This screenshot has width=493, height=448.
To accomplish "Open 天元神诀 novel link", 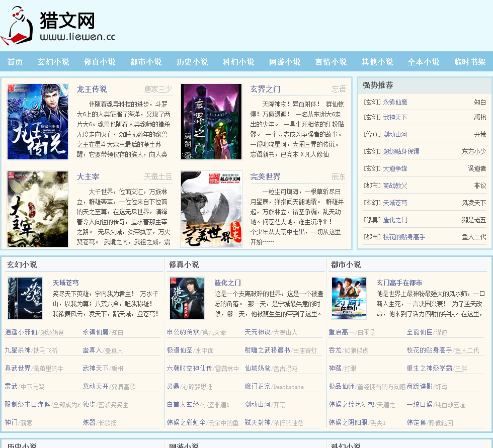I will (x=258, y=332).
